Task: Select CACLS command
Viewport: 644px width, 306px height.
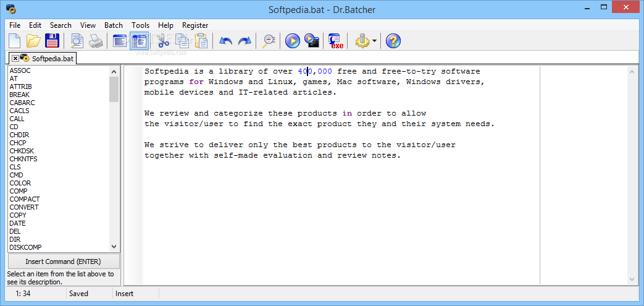Action: (58, 111)
